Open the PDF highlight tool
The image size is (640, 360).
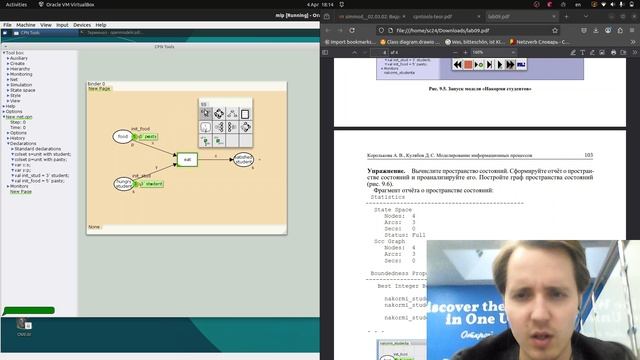tap(573, 52)
